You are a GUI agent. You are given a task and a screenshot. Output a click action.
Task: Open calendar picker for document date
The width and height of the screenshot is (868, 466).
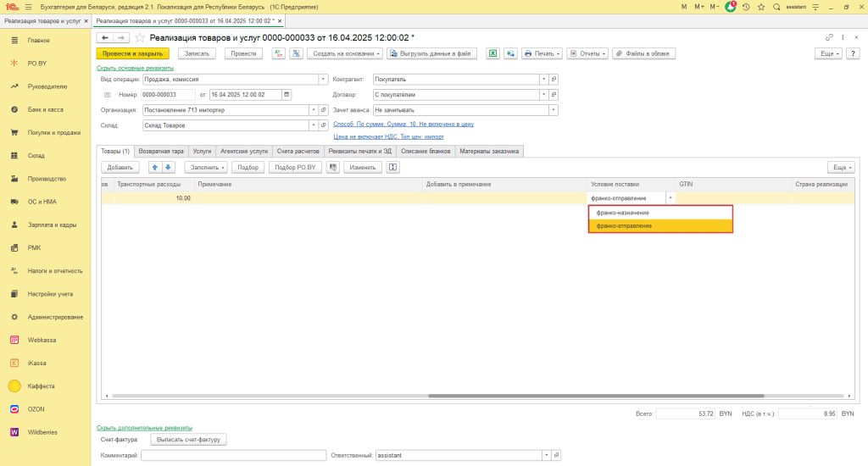point(287,95)
